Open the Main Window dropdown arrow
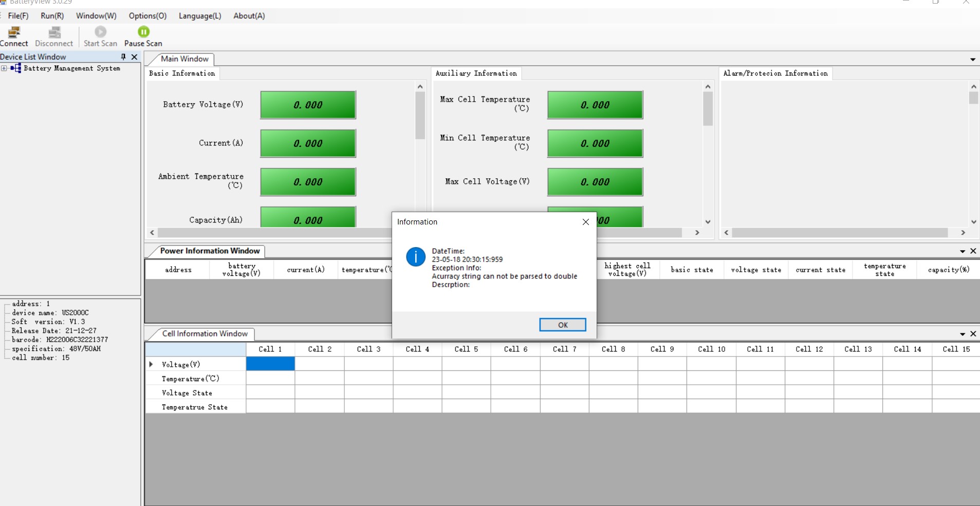The width and height of the screenshot is (980, 506). coord(972,60)
